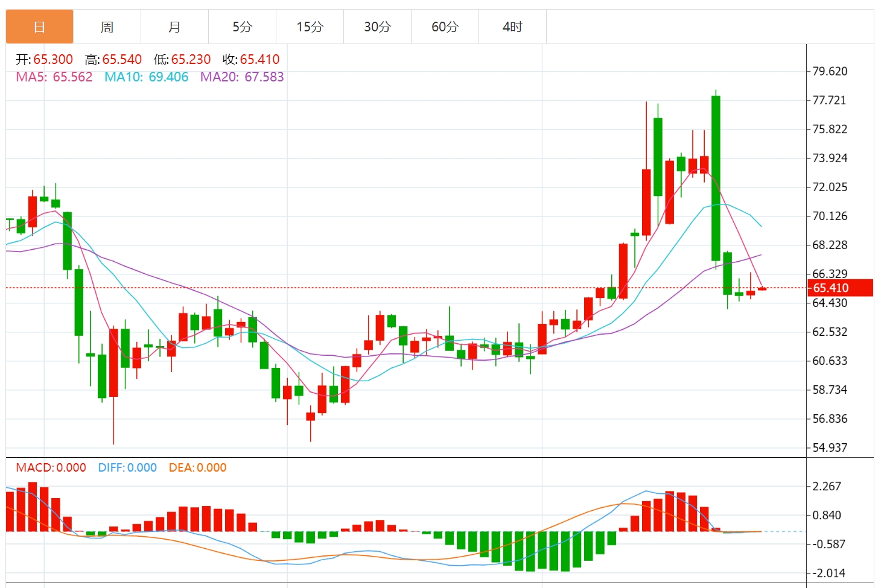The height and width of the screenshot is (588, 884).
Task: Click the 0.840 MACD axis label
Action: (827, 515)
